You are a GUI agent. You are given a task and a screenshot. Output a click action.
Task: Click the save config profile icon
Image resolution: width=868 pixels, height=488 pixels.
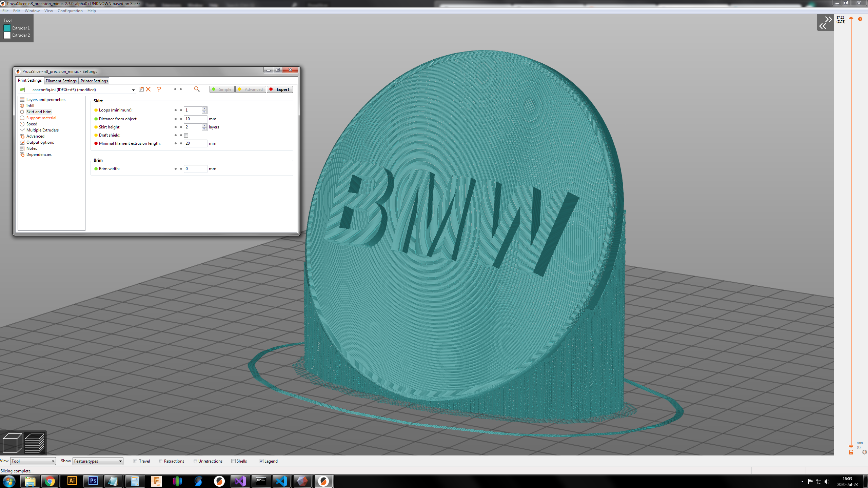pyautogui.click(x=141, y=89)
